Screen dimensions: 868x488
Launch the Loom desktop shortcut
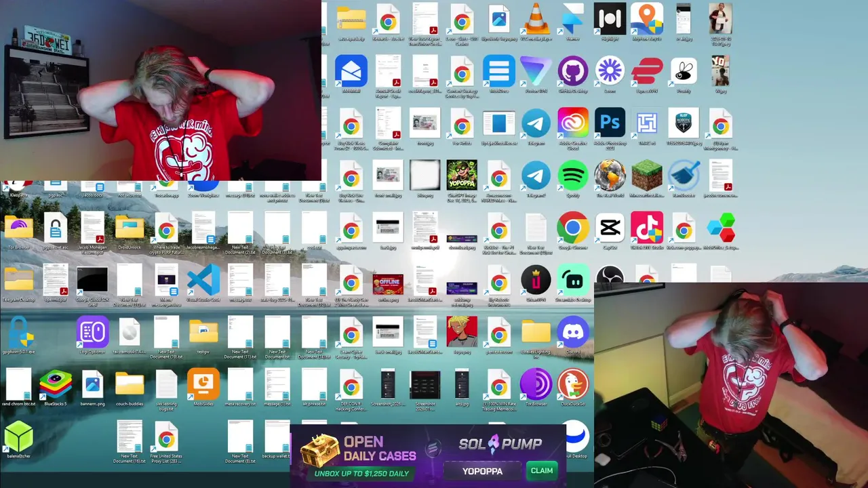click(610, 72)
